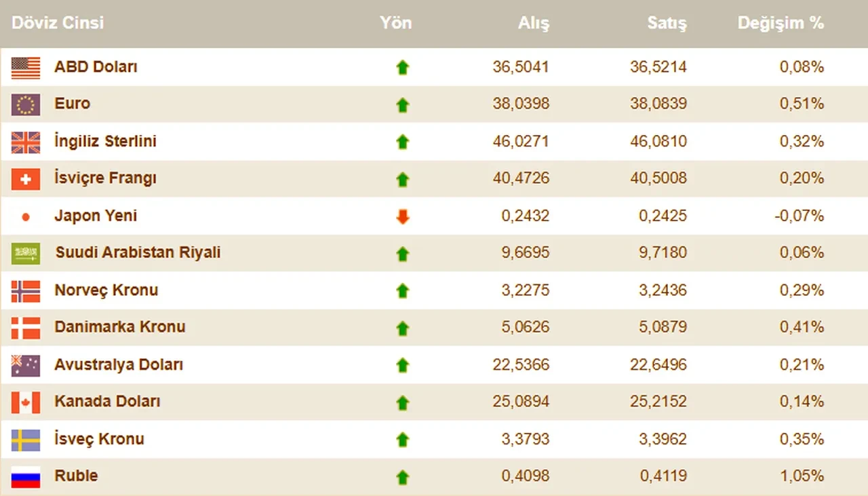Viewport: 868px width, 496px height.
Task: Click the ABD Doları US flag icon
Action: coord(26,67)
